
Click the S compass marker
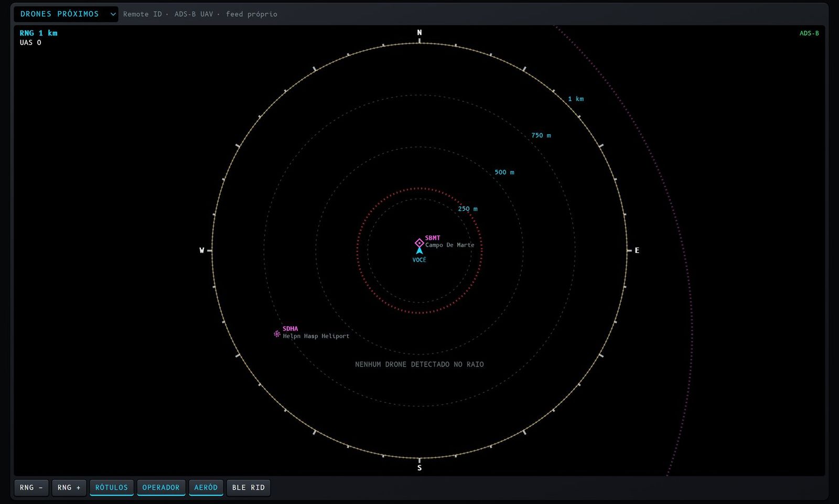click(x=419, y=468)
